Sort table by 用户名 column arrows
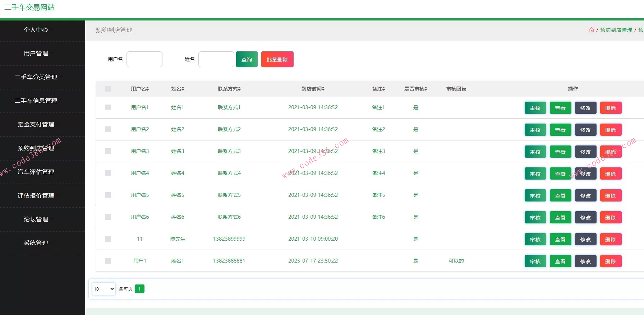The width and height of the screenshot is (644, 315). pos(147,89)
